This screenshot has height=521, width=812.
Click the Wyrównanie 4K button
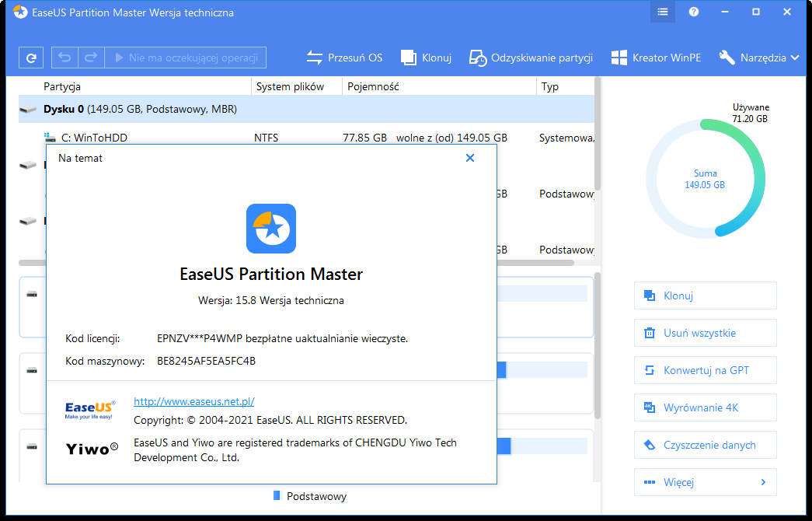click(x=706, y=407)
